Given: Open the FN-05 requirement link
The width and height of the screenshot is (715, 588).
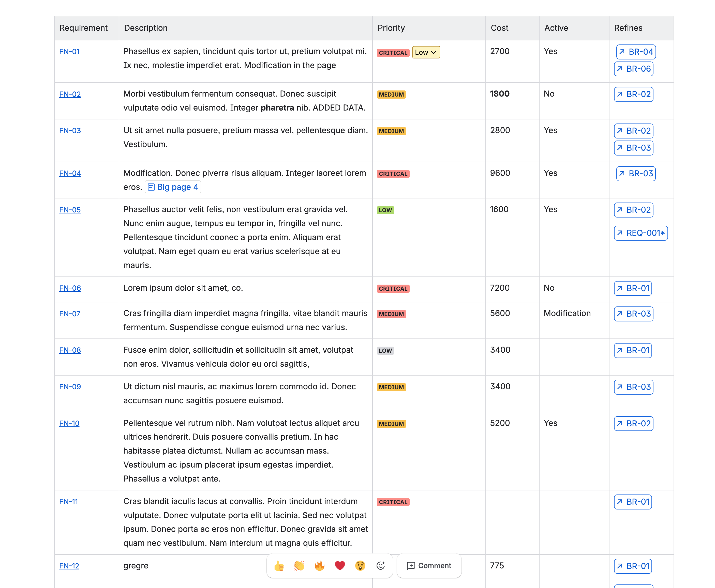Looking at the screenshot, I should click(x=70, y=210).
